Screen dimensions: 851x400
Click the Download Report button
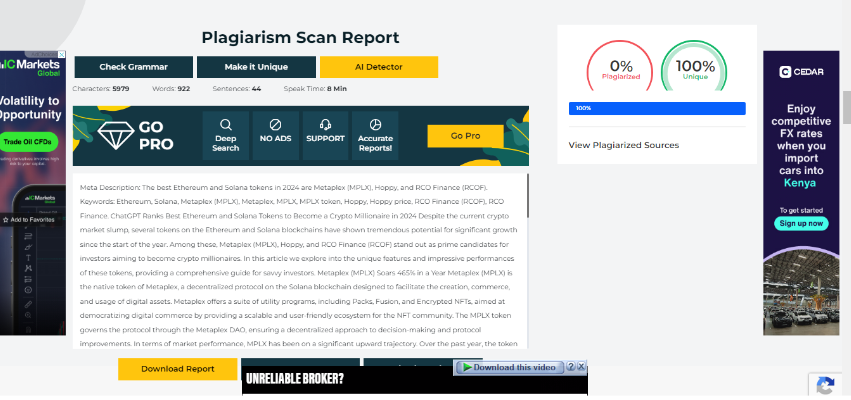[177, 369]
